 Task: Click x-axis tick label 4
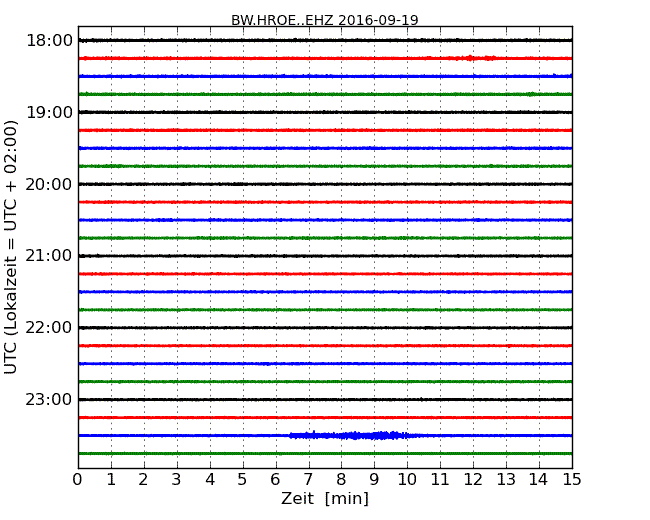[x=210, y=480]
